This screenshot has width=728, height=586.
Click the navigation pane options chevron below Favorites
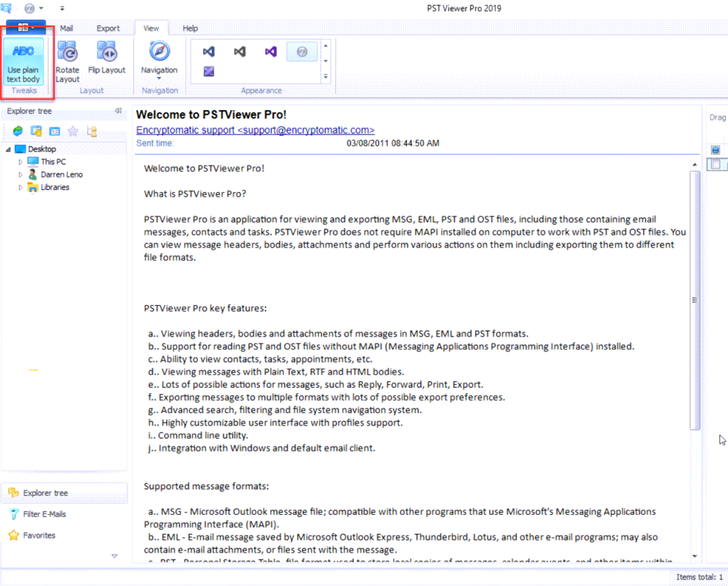(x=114, y=556)
